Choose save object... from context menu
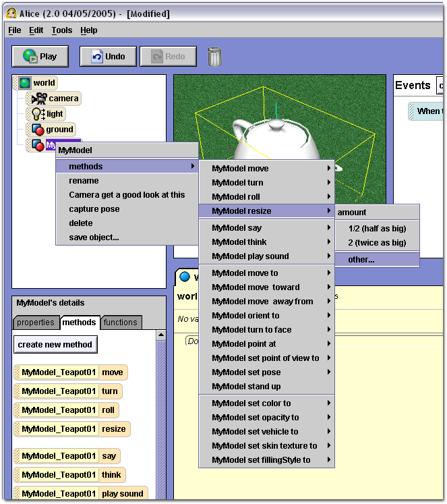This screenshot has width=447, height=504. 127,237
